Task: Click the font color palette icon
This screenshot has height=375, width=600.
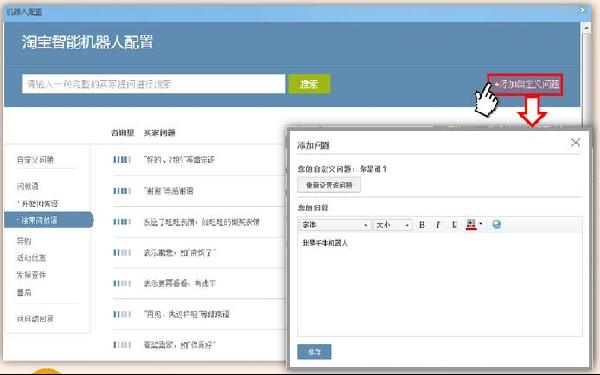Action: coord(471,225)
